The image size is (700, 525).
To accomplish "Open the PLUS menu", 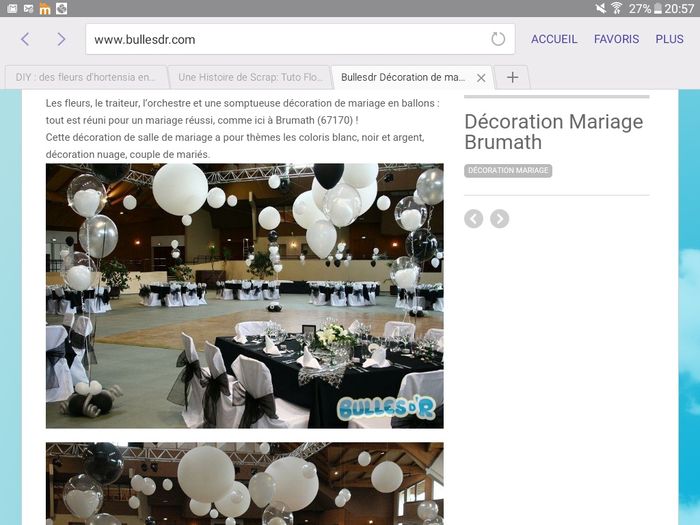I will pos(669,39).
